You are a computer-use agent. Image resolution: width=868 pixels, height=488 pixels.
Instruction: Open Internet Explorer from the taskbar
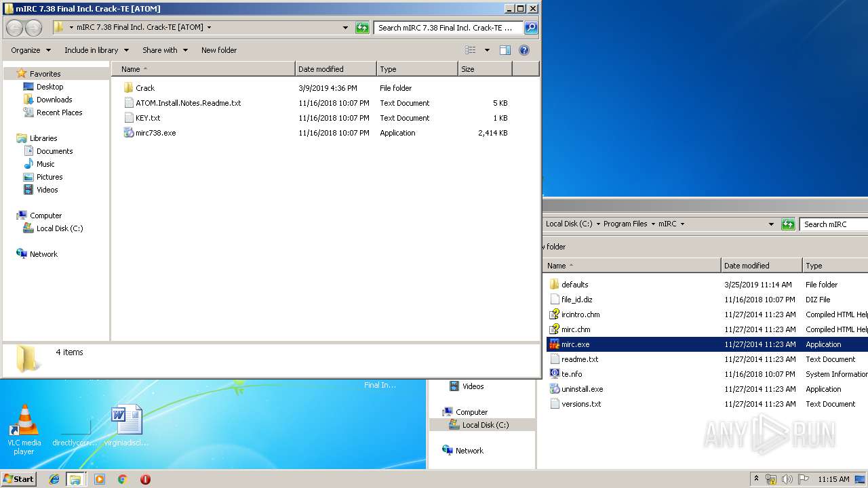click(54, 479)
